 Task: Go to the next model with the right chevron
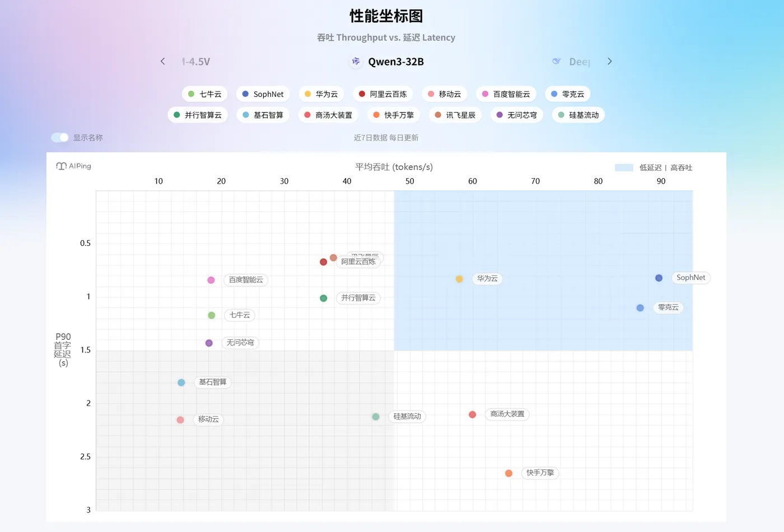(610, 62)
